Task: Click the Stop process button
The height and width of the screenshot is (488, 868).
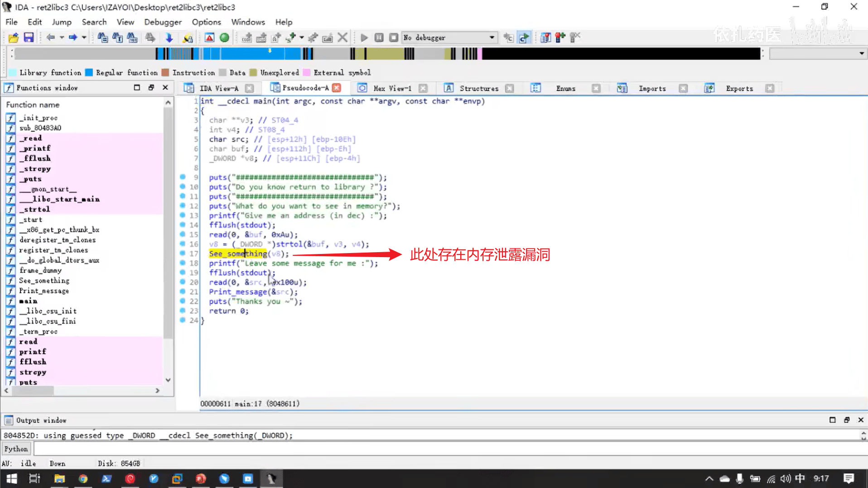Action: [394, 38]
